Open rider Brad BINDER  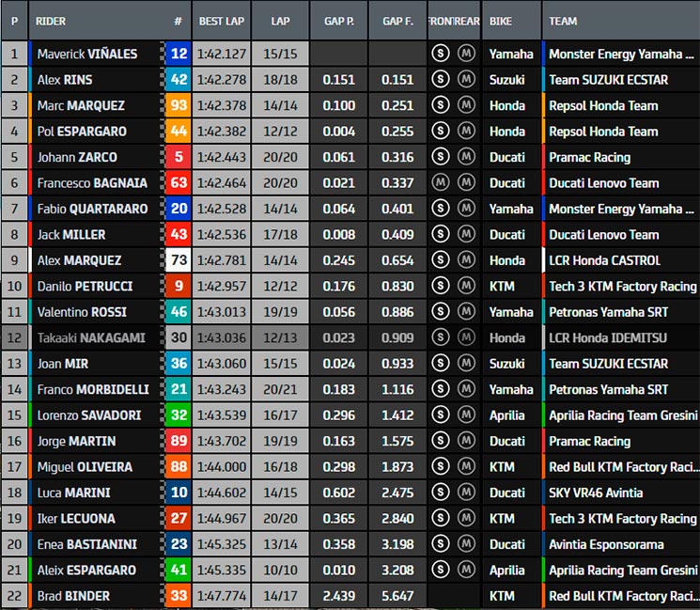73,596
